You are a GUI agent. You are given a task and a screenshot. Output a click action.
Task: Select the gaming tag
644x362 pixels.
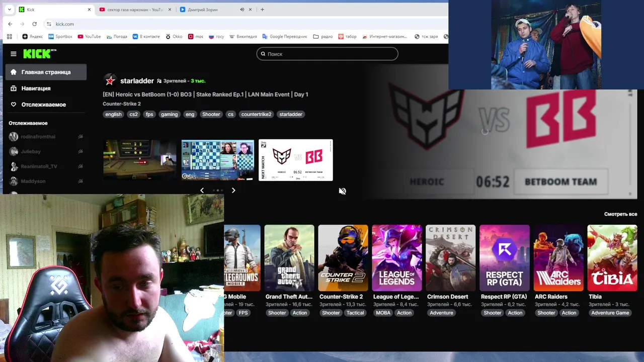(169, 114)
